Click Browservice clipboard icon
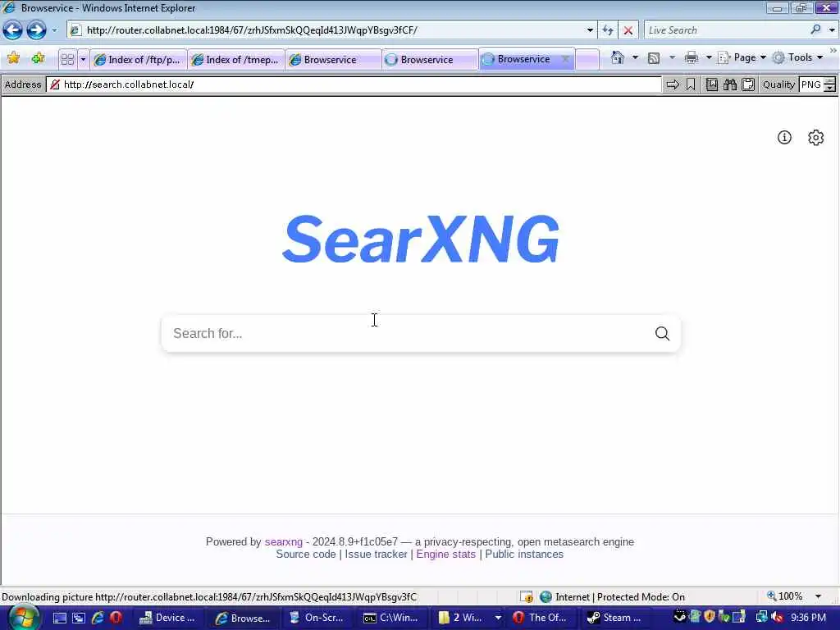 (748, 84)
